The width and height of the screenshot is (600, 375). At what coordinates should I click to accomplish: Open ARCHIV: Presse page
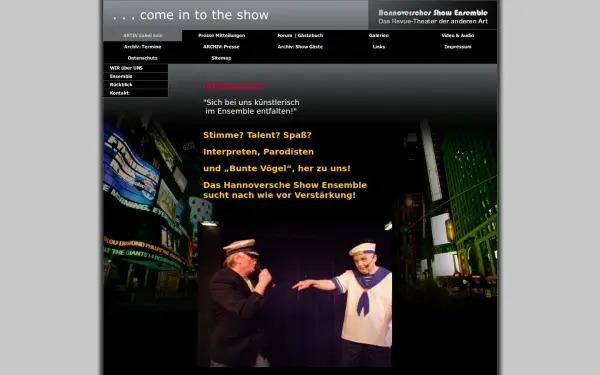coord(222,47)
